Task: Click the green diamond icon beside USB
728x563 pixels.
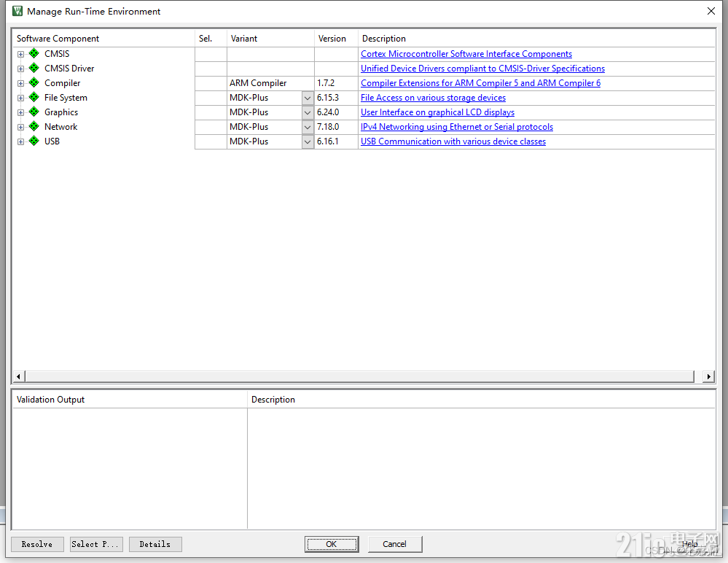Action: pos(34,141)
